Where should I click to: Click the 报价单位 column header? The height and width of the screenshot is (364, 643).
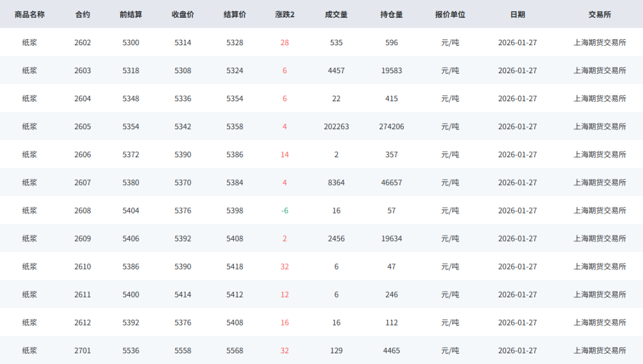coord(450,14)
